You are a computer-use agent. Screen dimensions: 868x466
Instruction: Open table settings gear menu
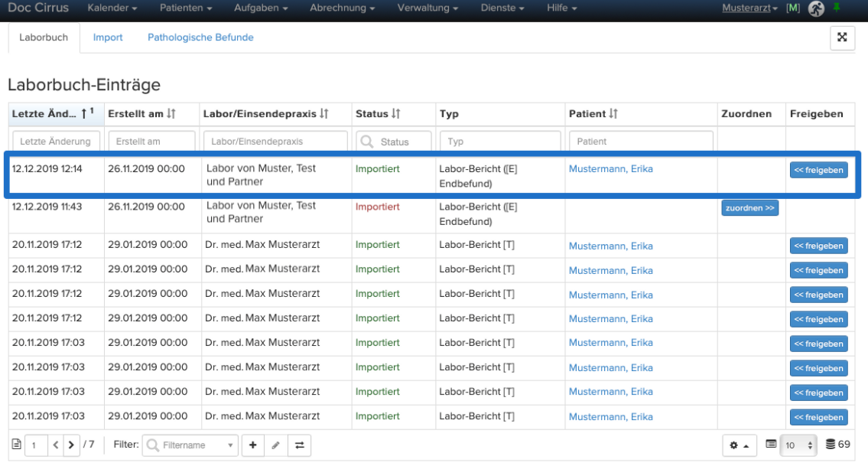[739, 445]
